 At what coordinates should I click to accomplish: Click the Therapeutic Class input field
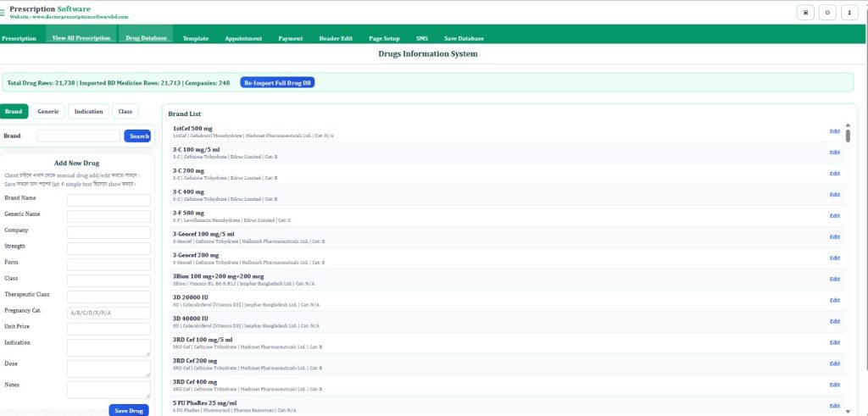(108, 297)
